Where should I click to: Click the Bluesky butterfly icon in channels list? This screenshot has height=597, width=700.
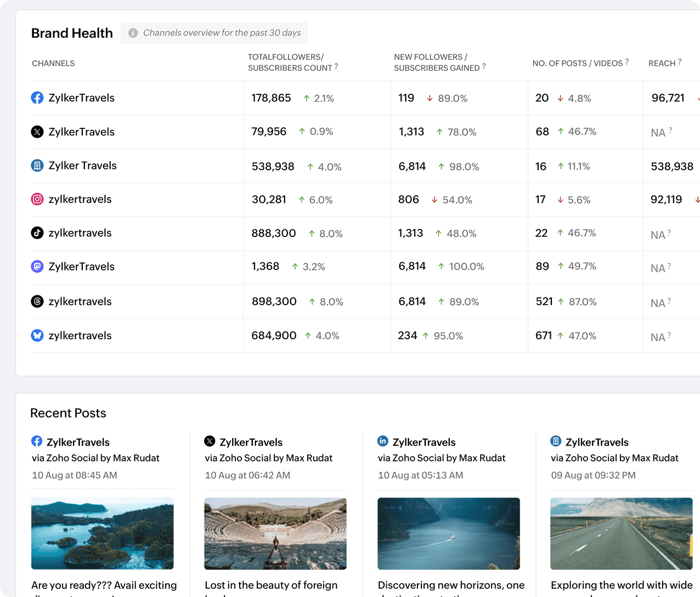point(37,335)
